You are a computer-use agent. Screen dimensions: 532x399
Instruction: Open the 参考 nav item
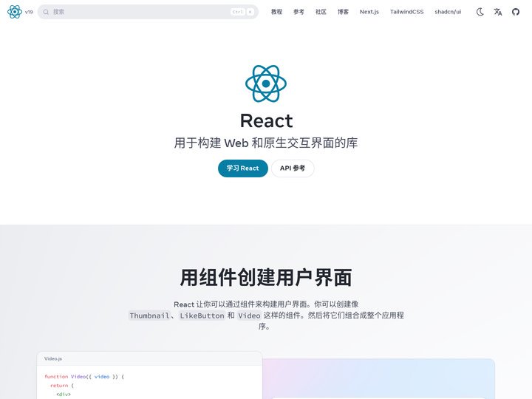[299, 12]
